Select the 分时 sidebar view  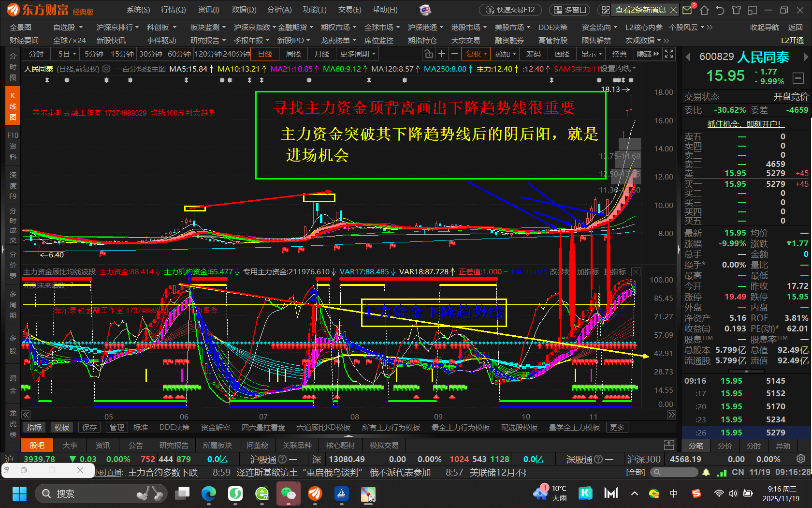tap(13, 67)
